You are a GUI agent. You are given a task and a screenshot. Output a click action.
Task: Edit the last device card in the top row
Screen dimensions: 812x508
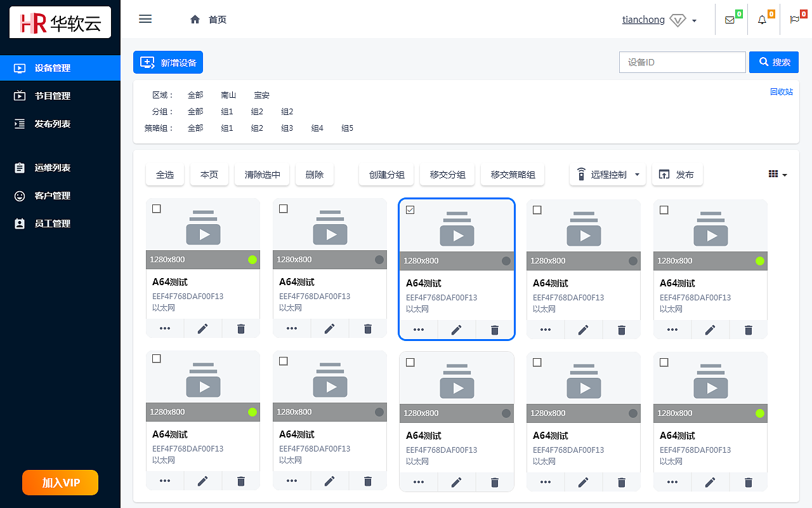tap(710, 330)
